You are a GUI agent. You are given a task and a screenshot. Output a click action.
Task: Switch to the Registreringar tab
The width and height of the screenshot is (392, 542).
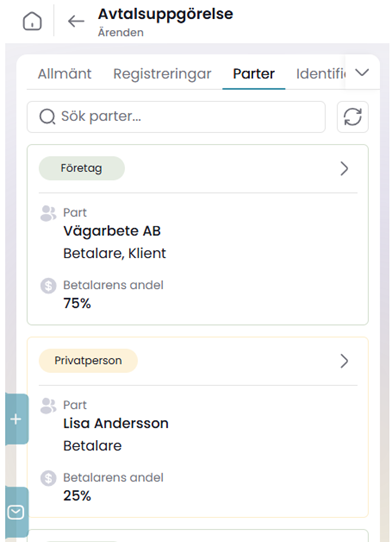(x=162, y=74)
